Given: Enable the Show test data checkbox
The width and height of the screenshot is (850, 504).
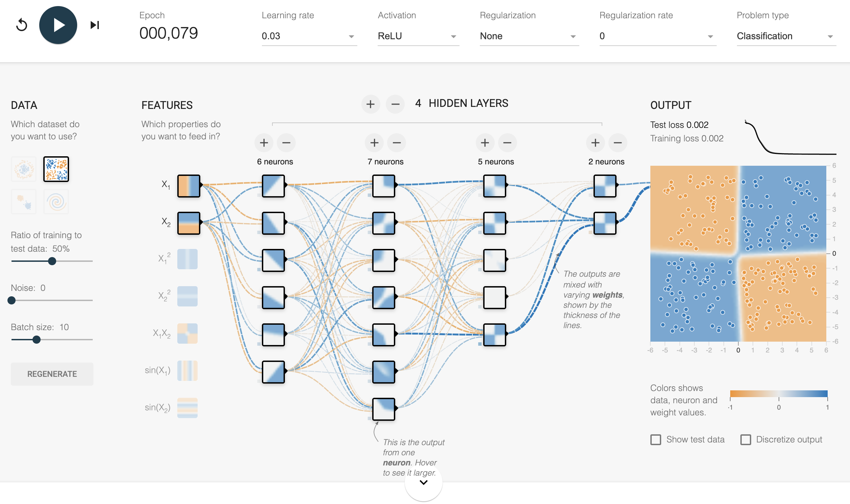Looking at the screenshot, I should tap(656, 439).
